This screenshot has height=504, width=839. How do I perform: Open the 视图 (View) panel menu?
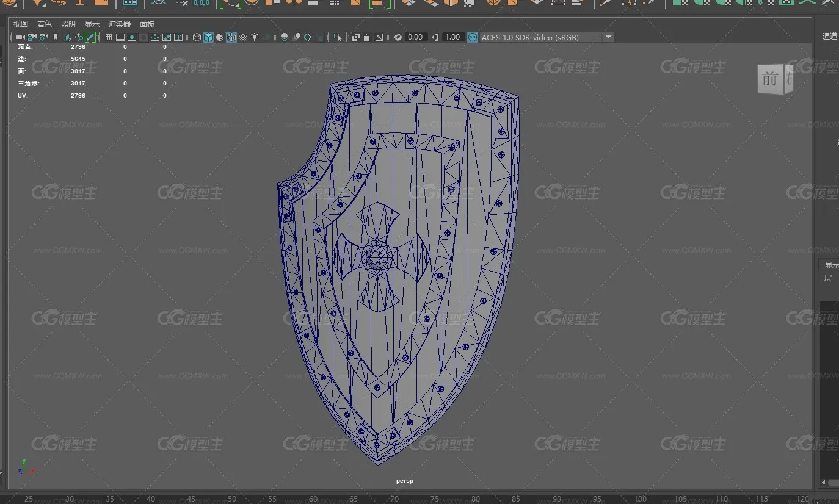[21, 24]
